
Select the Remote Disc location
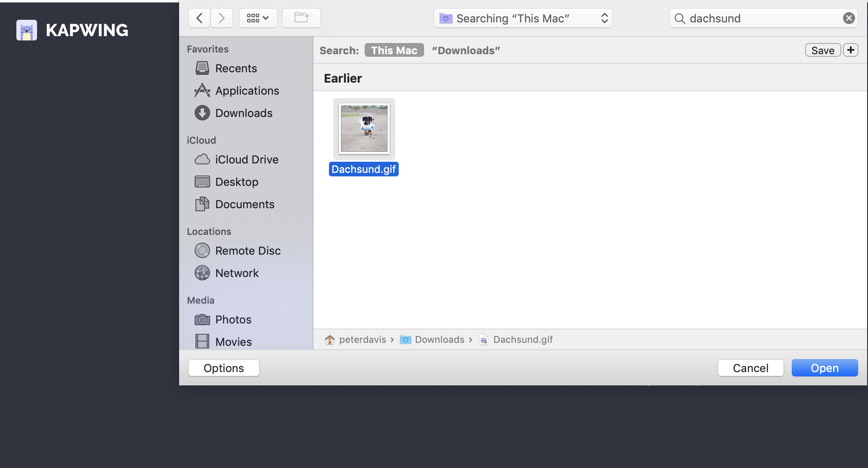coord(248,251)
